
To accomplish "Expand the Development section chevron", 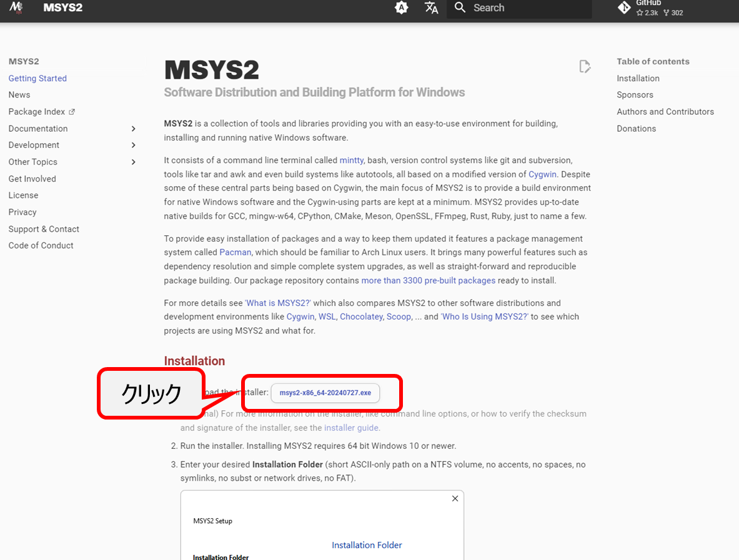I will pos(134,145).
